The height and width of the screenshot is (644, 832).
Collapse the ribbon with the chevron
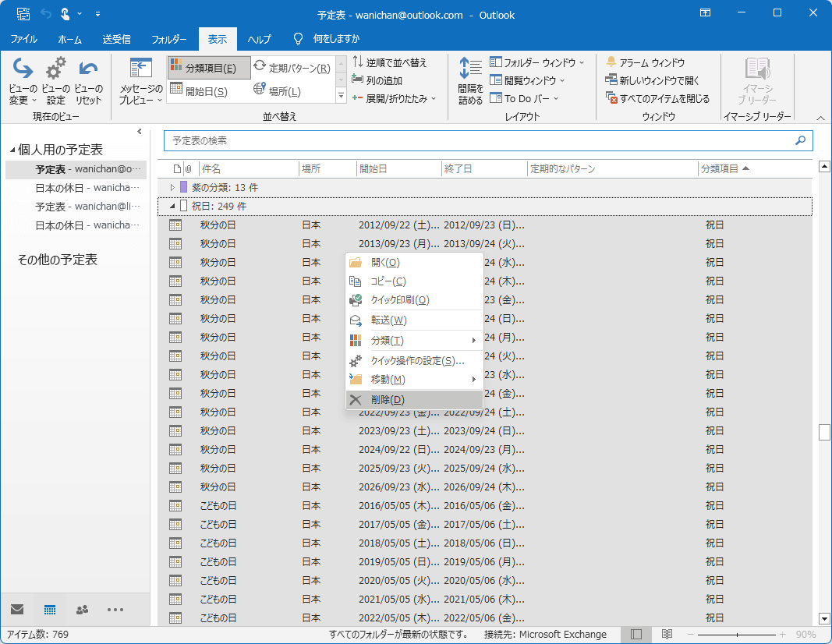(820, 118)
